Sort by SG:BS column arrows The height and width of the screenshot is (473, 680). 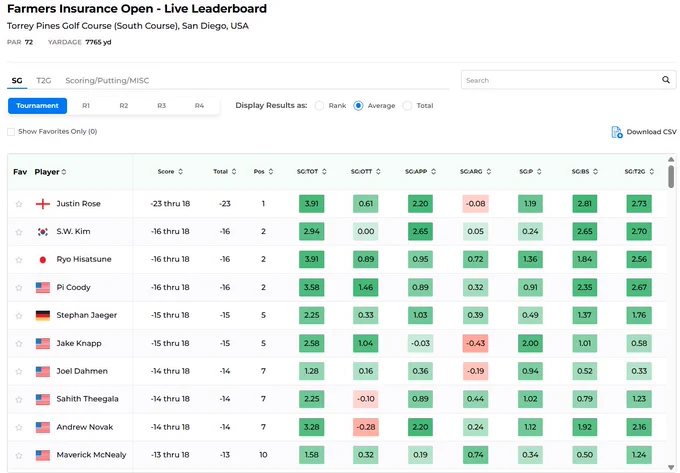point(595,171)
